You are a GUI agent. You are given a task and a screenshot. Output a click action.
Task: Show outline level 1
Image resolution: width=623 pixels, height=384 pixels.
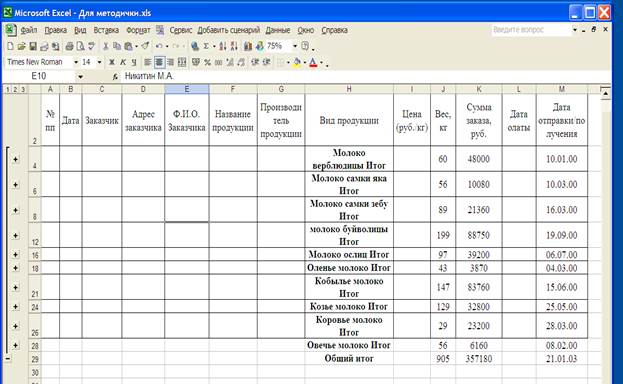[x=7, y=89]
